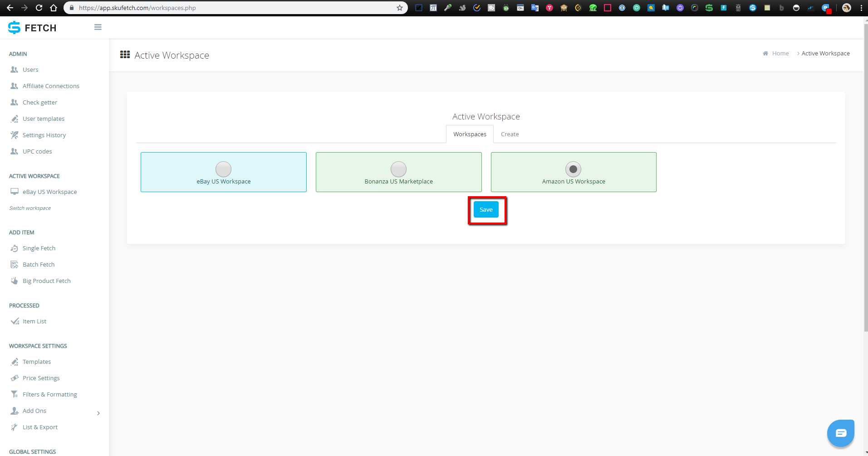Bookmark page with star icon
This screenshot has width=868, height=456.
tap(400, 8)
